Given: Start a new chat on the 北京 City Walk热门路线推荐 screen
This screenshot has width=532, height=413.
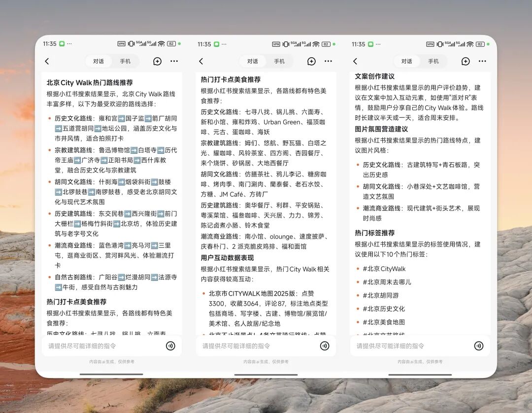Looking at the screenshot, I should click(x=158, y=61).
